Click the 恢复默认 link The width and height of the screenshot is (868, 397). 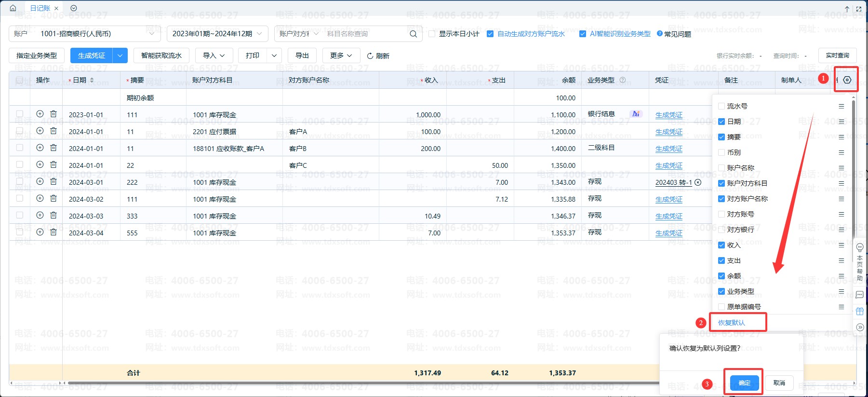click(x=731, y=323)
